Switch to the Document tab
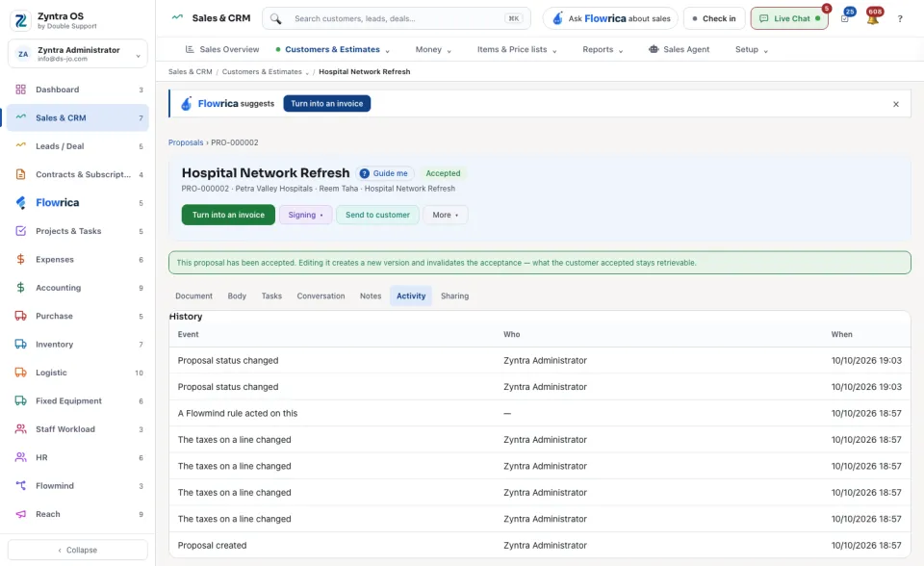This screenshot has height=566, width=924. tap(193, 296)
